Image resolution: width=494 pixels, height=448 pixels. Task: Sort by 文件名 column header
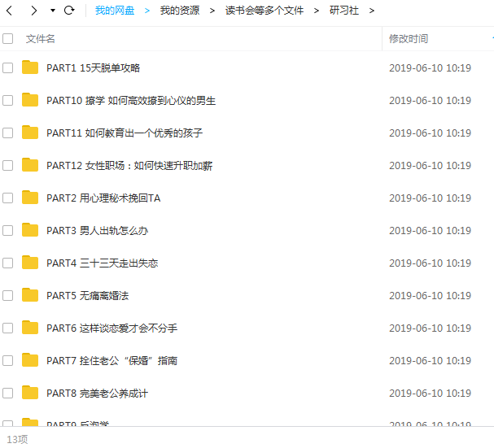pyautogui.click(x=41, y=38)
